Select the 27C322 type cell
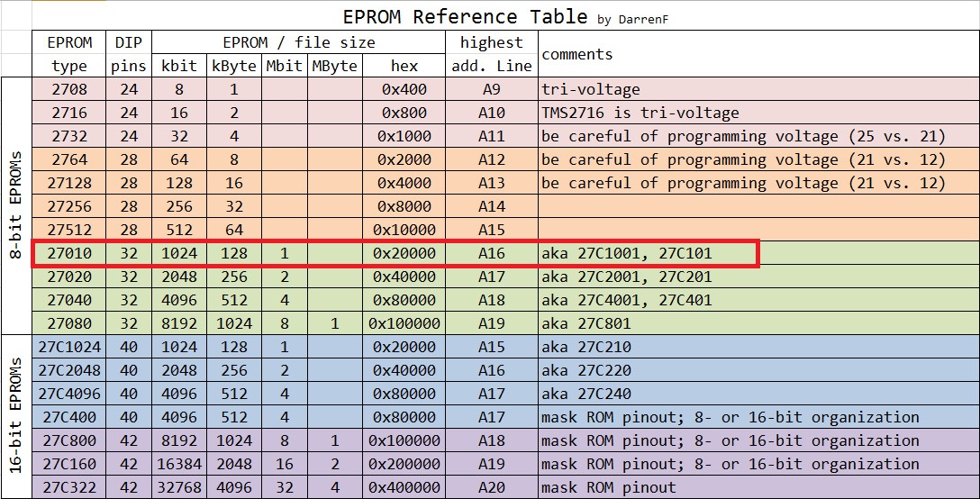 tap(69, 487)
